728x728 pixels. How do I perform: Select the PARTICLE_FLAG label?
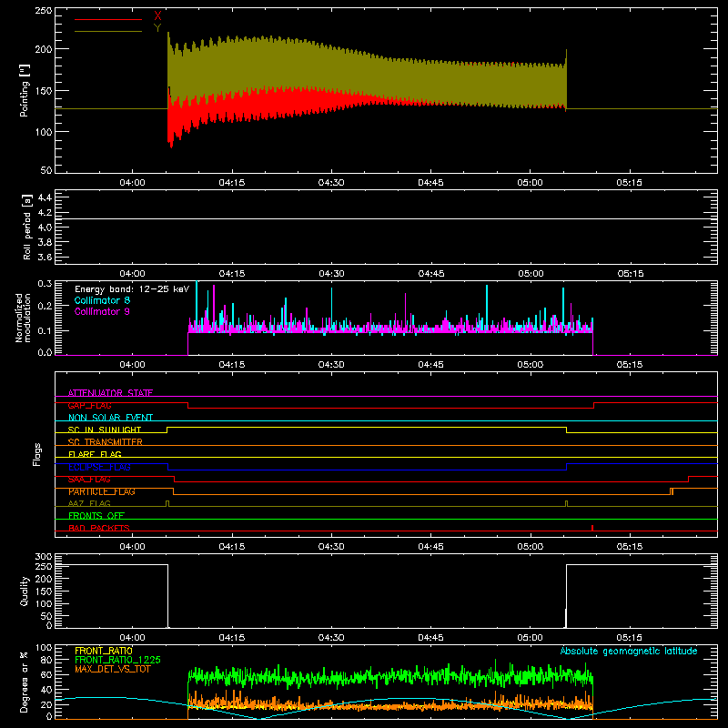tap(102, 491)
